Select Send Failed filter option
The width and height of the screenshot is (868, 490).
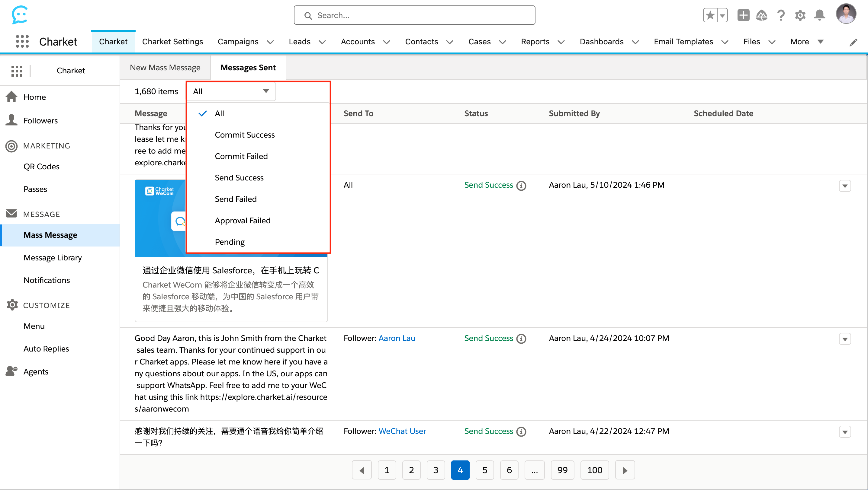coord(258,199)
